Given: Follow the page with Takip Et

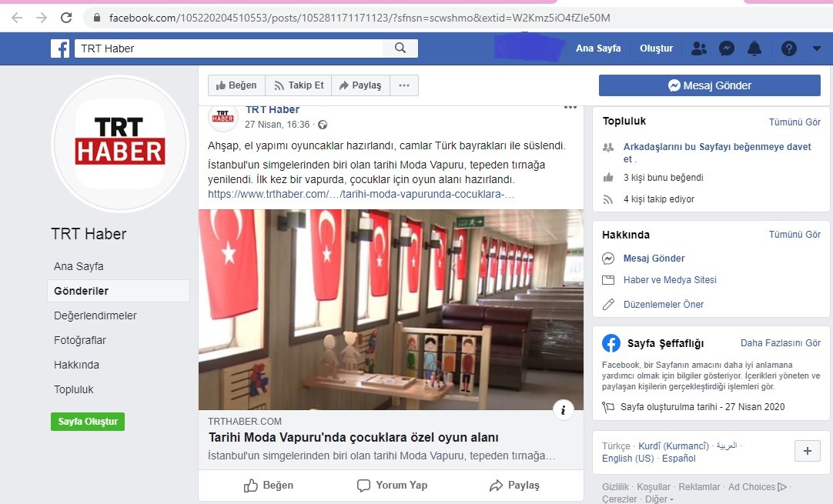Looking at the screenshot, I should pos(299,85).
